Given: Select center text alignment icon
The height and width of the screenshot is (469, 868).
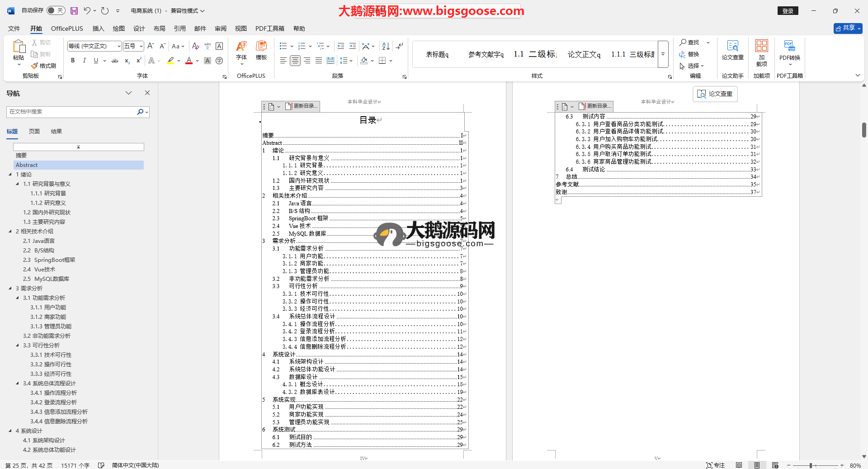Looking at the screenshot, I should 295,61.
